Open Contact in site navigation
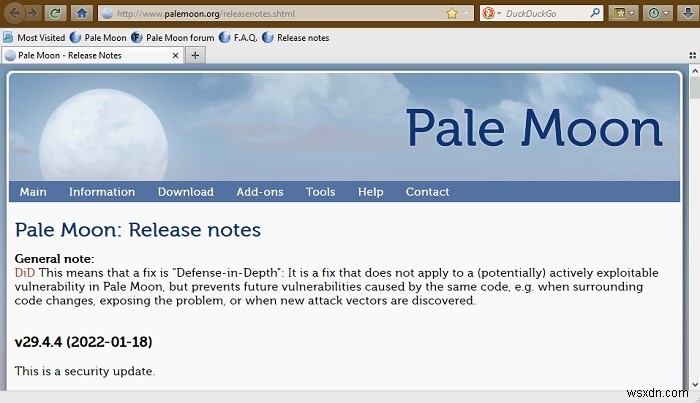The height and width of the screenshot is (403, 700). (427, 192)
